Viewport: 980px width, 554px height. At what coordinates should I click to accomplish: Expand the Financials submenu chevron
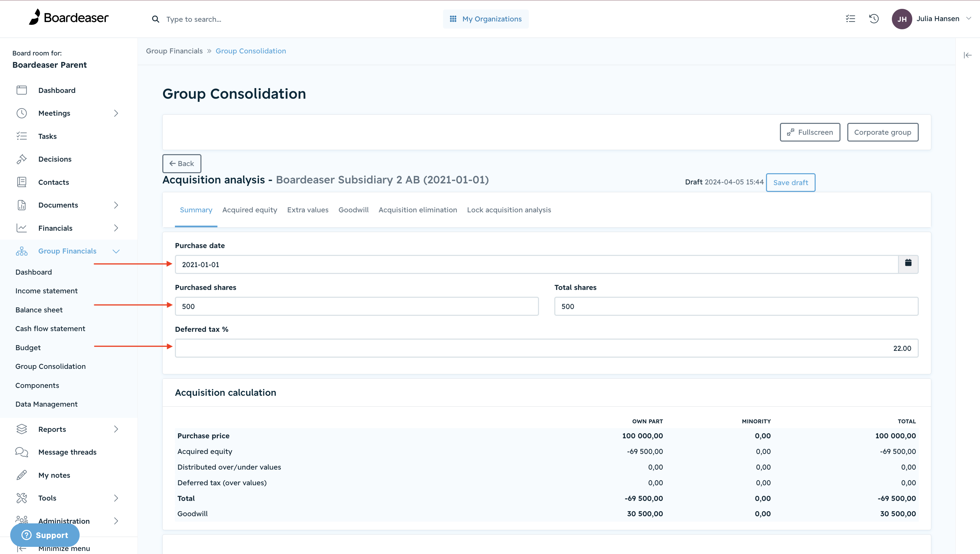pyautogui.click(x=116, y=228)
